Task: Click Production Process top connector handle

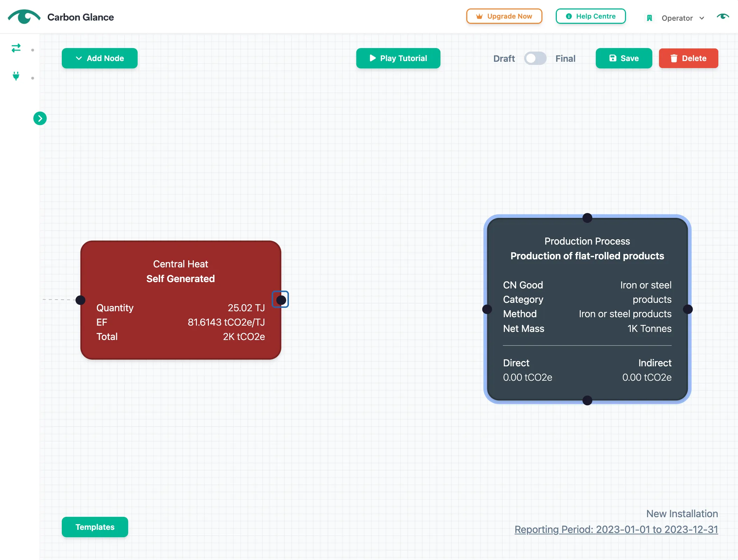Action: pyautogui.click(x=587, y=218)
